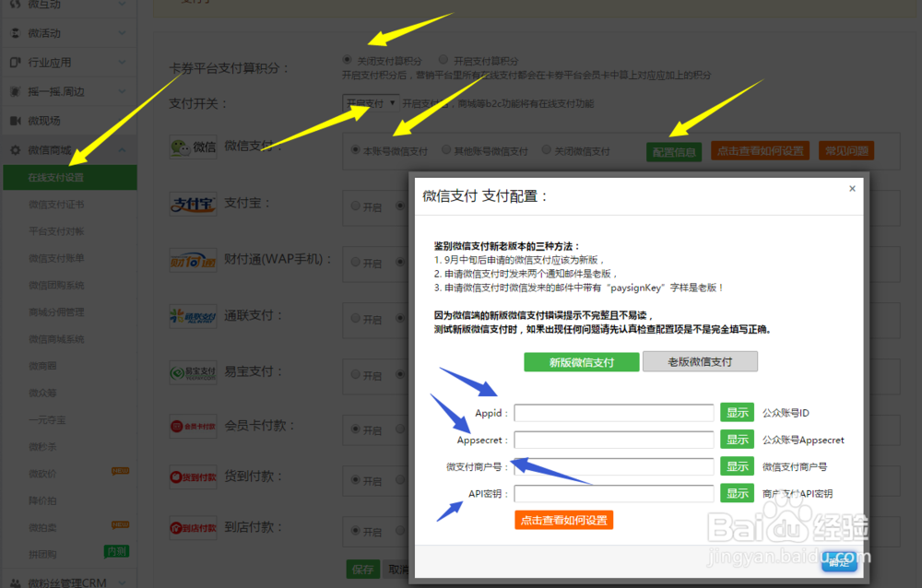The width and height of the screenshot is (922, 588).
Task: Click 显示 button next to Appsecret
Action: [737, 440]
